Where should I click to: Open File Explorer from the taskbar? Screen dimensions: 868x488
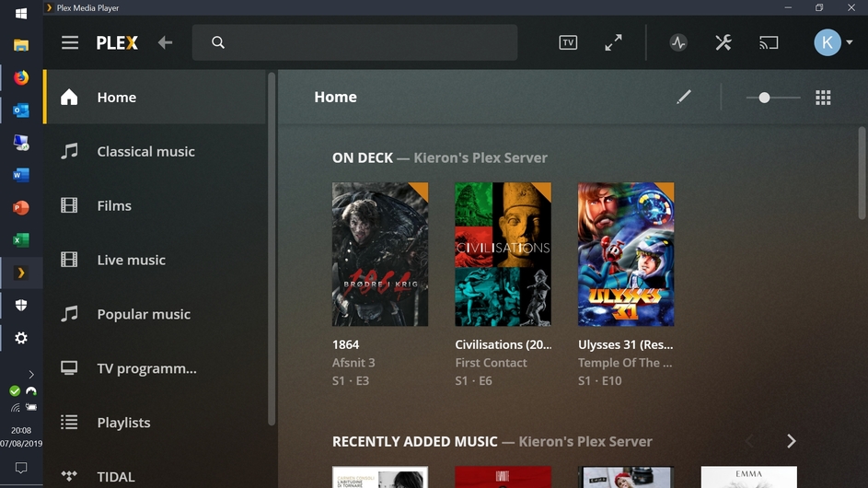point(21,45)
